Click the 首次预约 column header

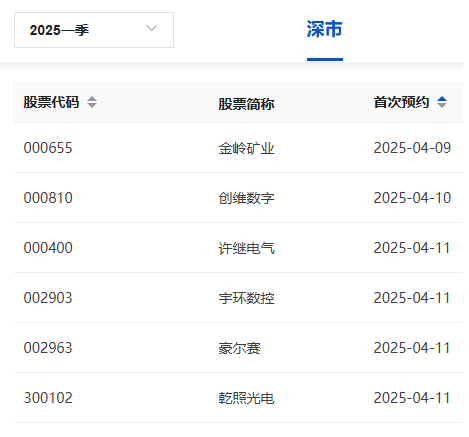(401, 102)
